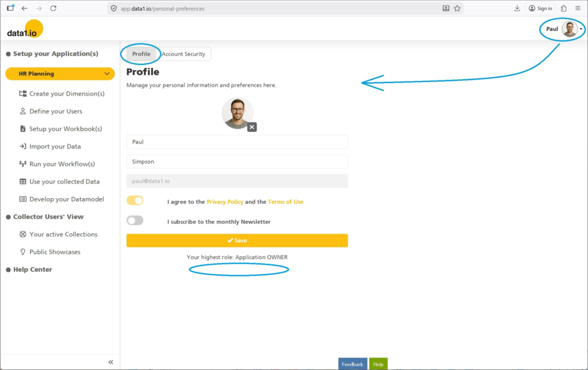This screenshot has width=588, height=370.
Task: Open the Terms of Use link
Action: coord(285,202)
